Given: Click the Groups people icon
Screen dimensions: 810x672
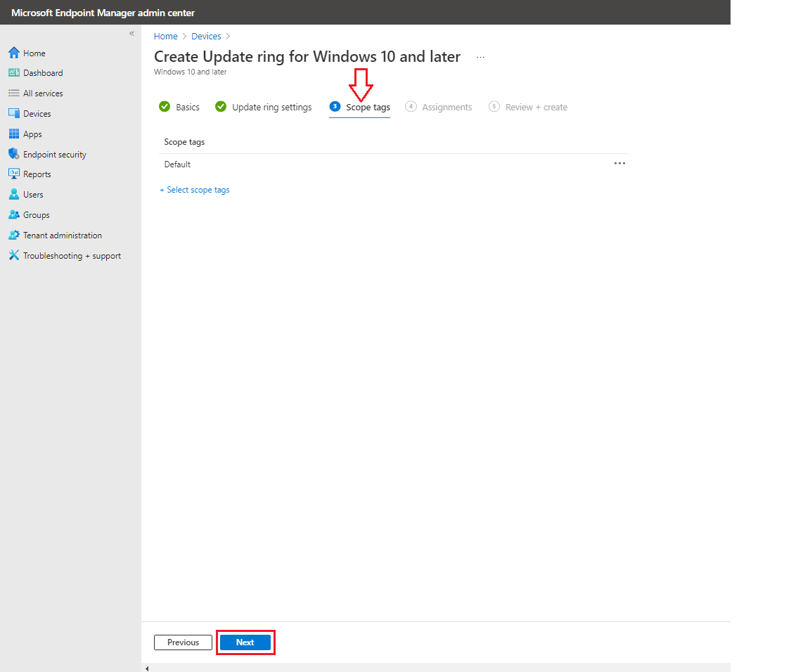Looking at the screenshot, I should click(x=14, y=215).
